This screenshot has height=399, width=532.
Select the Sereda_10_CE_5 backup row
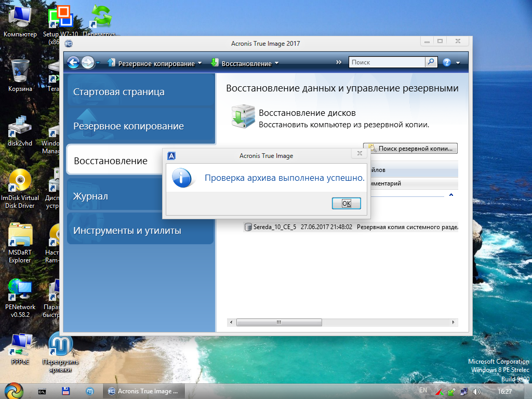coord(351,227)
